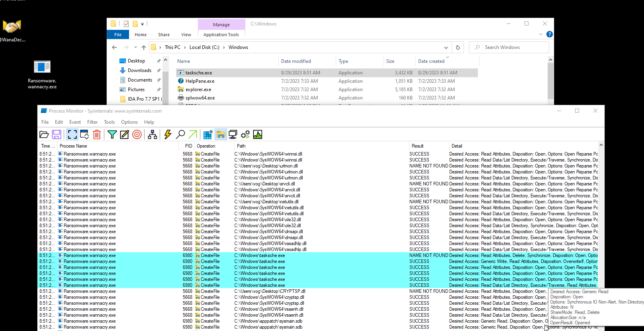Open the View ribbon tab in Explorer

[186, 35]
